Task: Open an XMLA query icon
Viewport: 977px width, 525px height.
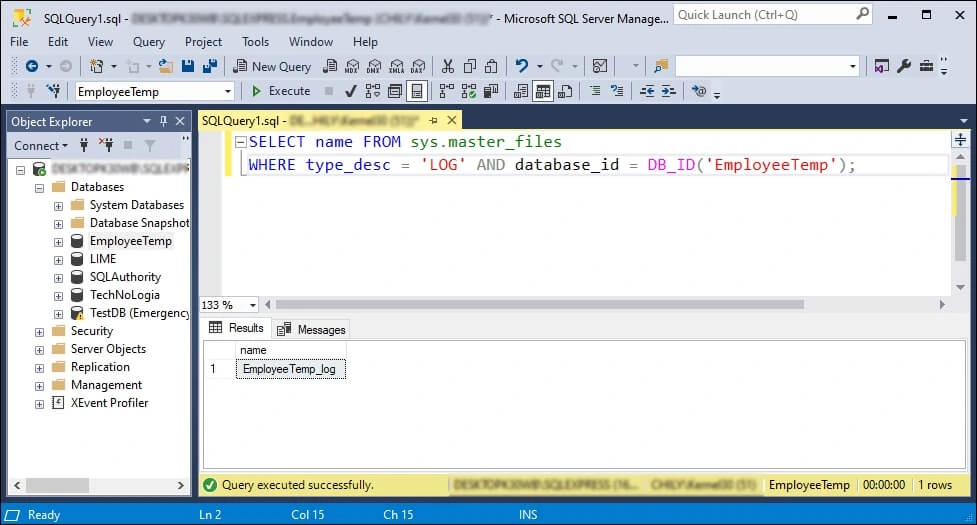Action: coord(396,66)
